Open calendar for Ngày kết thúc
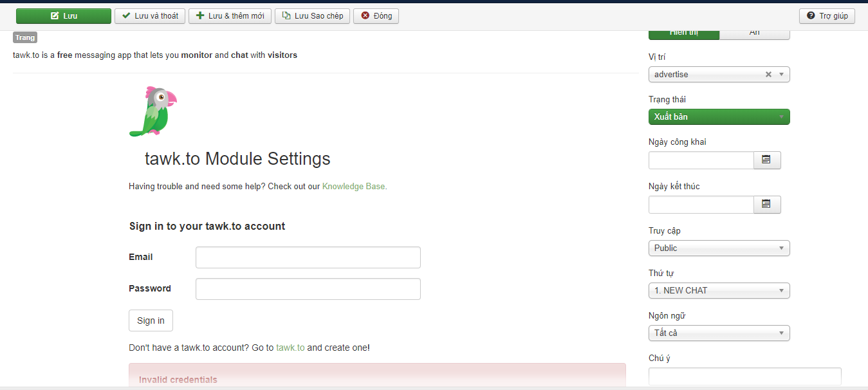 (x=767, y=205)
